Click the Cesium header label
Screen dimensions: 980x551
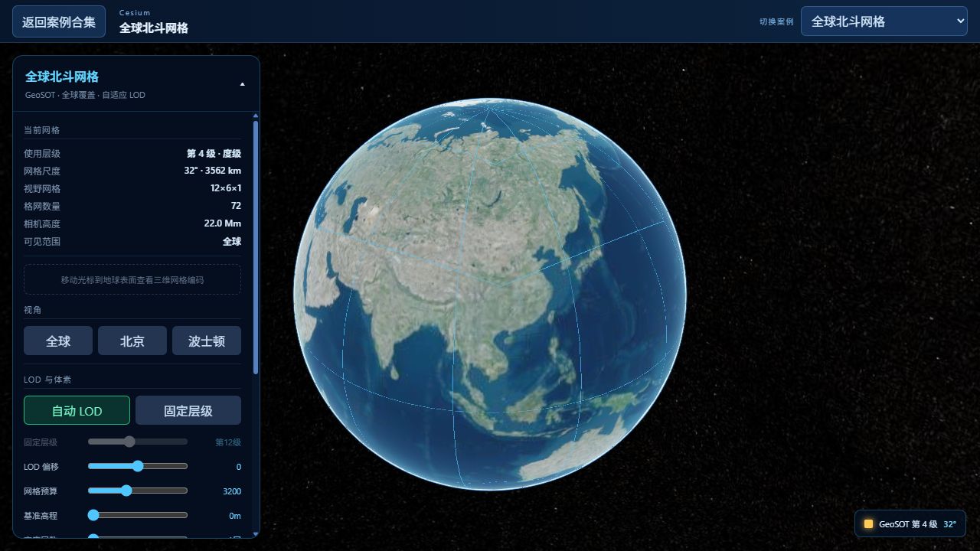click(x=135, y=13)
